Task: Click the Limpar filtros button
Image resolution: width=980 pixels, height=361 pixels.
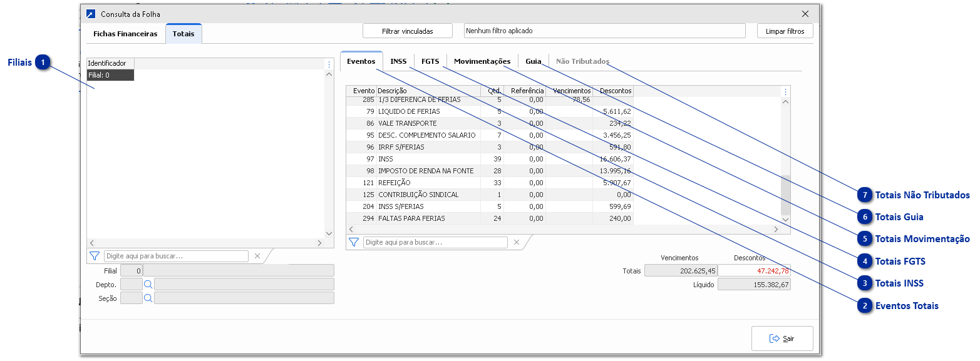Action: pyautogui.click(x=785, y=31)
